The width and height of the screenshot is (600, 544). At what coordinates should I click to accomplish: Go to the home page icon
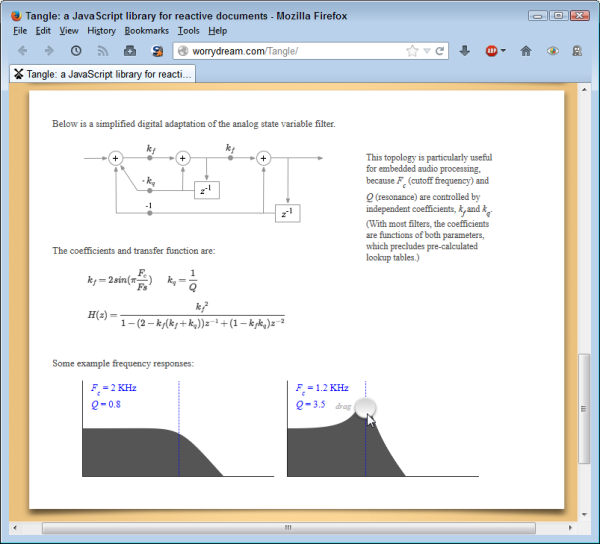(x=526, y=51)
